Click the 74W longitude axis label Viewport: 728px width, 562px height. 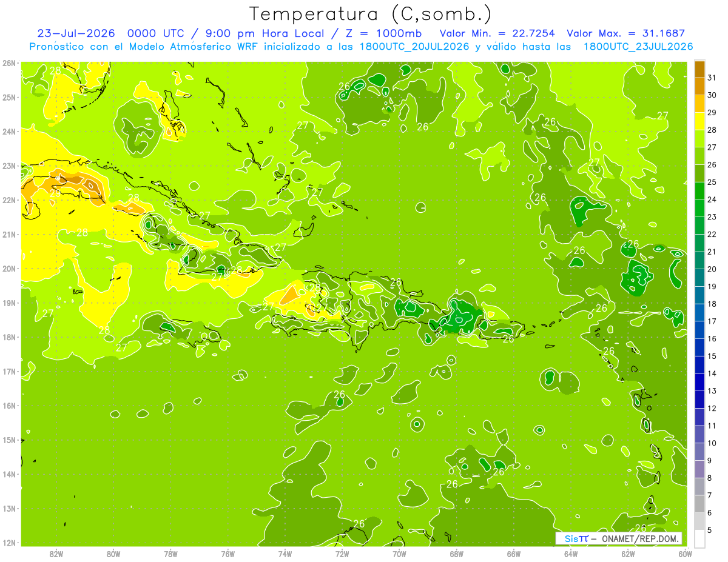(285, 554)
